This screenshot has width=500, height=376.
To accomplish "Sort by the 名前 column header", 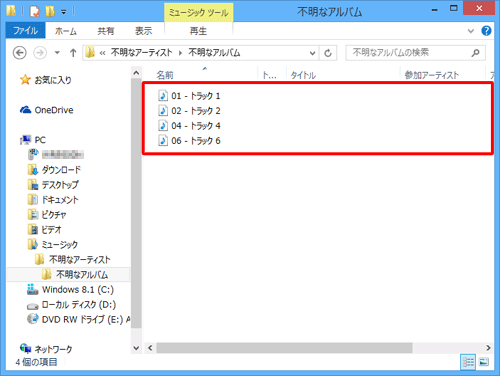I will (x=165, y=75).
